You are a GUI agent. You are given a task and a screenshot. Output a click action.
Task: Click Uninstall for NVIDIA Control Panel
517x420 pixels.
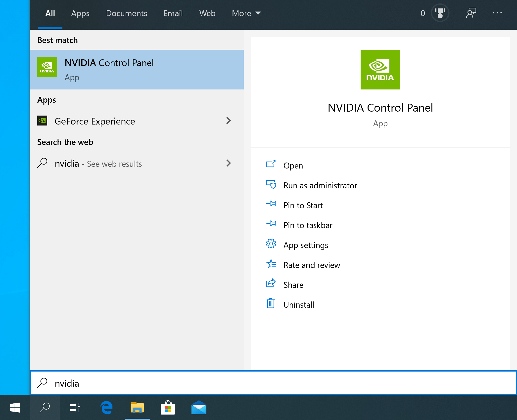point(299,305)
